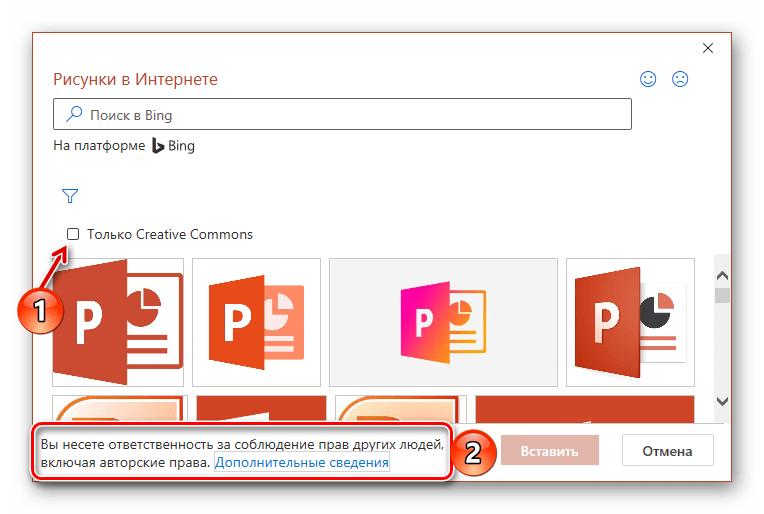Open the Дополнительные сведения link
The image size is (764, 514).
click(x=302, y=462)
